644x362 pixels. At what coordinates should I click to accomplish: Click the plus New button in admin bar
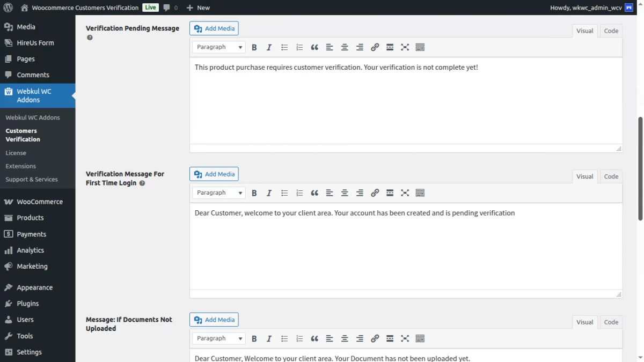coord(197,8)
